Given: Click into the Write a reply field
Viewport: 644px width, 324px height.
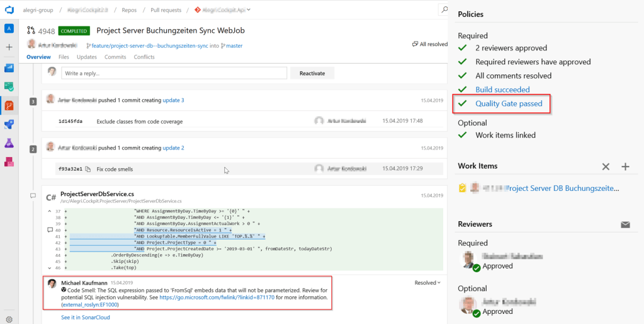Looking at the screenshot, I should coord(174,73).
